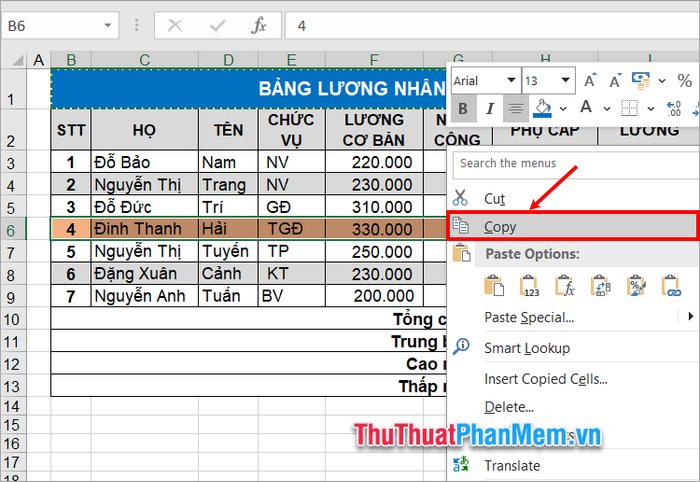Select Copy from the context menu
Image resolution: width=700 pixels, height=482 pixels.
(500, 227)
